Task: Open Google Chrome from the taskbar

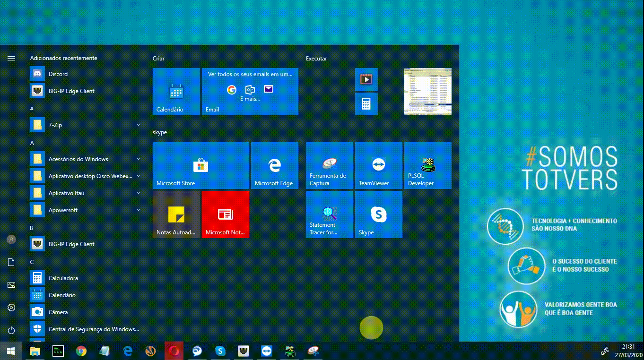Action: click(81, 351)
